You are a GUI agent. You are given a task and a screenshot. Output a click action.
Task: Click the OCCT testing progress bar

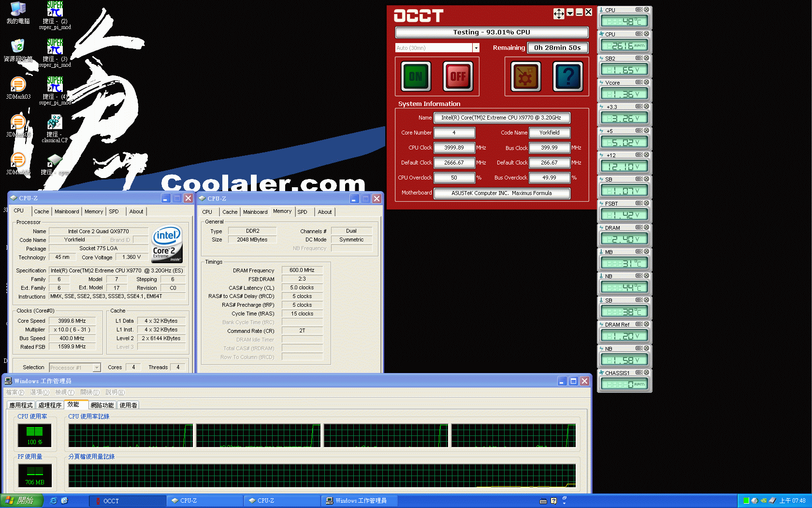[492, 32]
